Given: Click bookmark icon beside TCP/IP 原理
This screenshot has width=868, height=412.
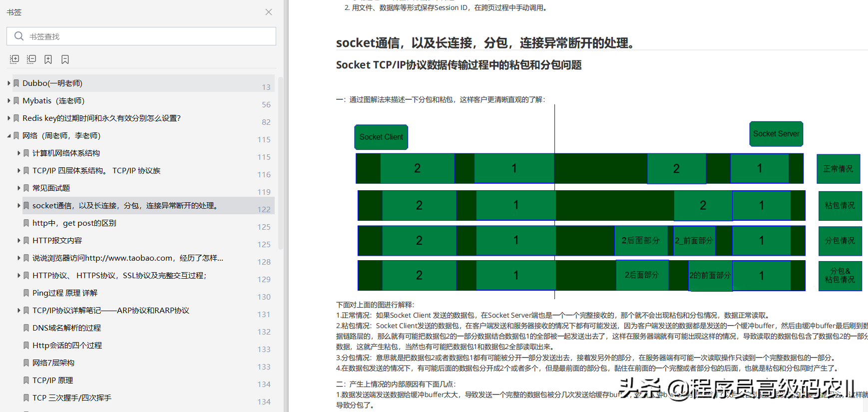Looking at the screenshot, I should [x=26, y=380].
